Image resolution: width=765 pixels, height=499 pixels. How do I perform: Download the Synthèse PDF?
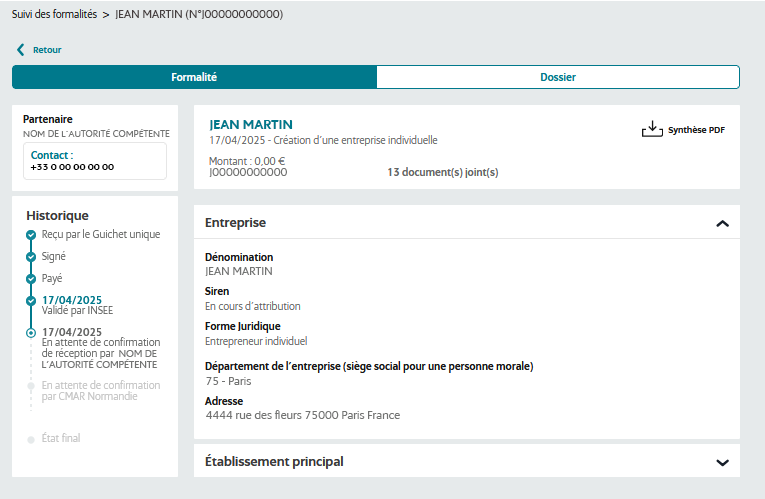(x=695, y=130)
